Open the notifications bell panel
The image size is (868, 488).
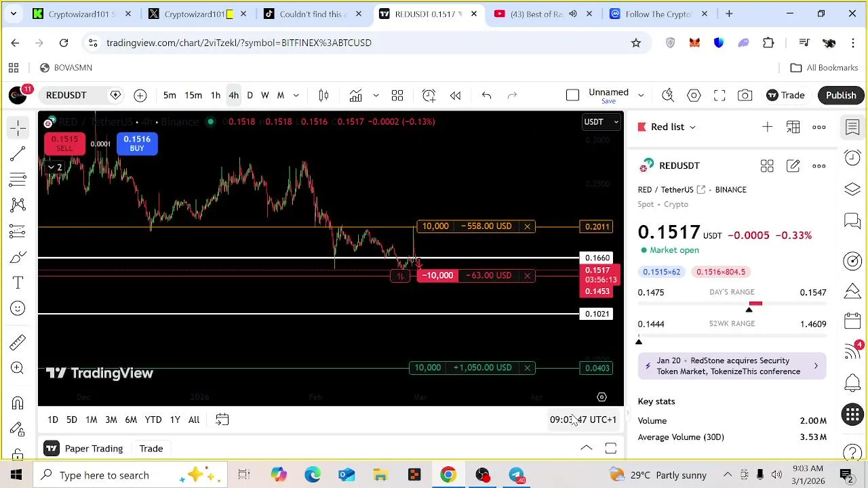click(x=852, y=383)
